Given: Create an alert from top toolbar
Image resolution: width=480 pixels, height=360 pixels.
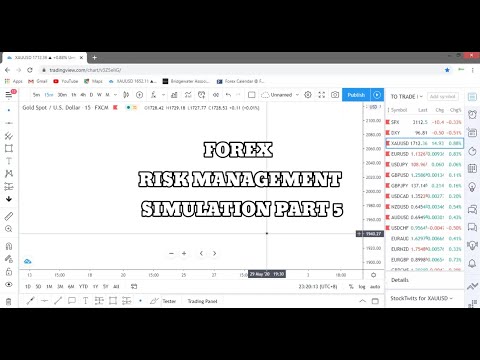Looking at the screenshot, I should point(202,95).
